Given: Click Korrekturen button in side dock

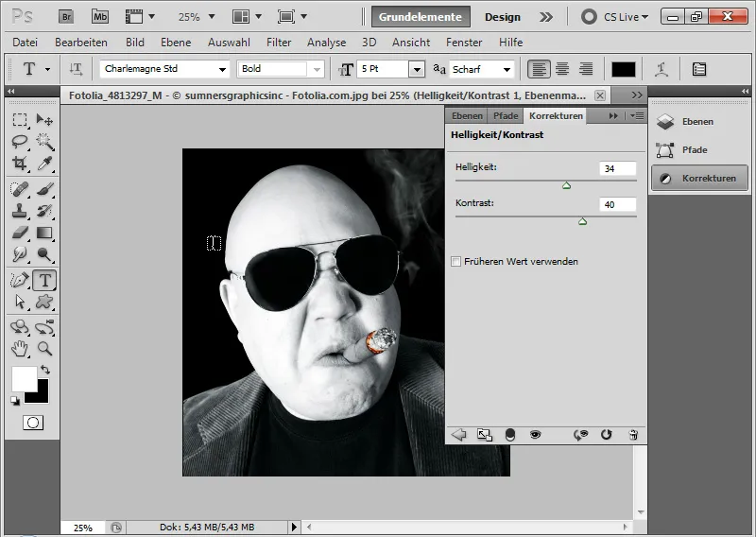Looking at the screenshot, I should coord(699,178).
